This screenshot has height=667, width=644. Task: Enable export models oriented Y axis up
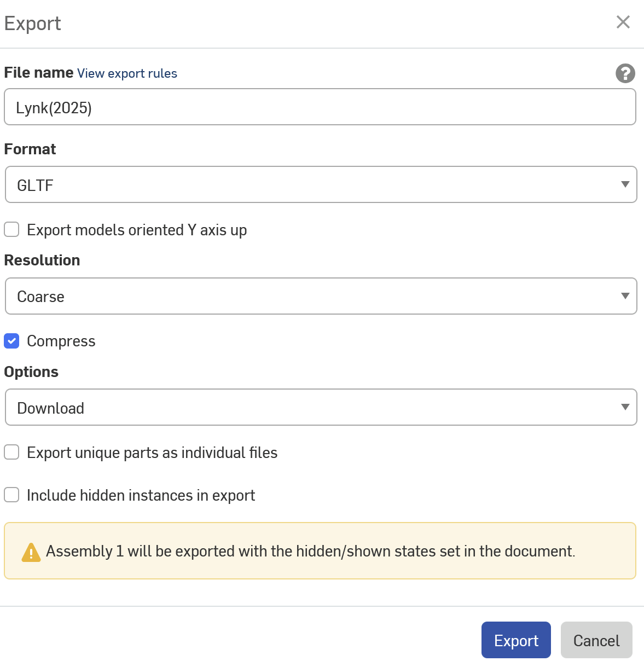coord(11,229)
